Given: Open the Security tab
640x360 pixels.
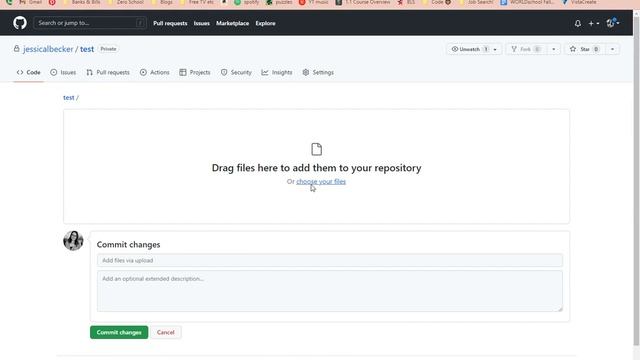Looking at the screenshot, I should pos(236,72).
